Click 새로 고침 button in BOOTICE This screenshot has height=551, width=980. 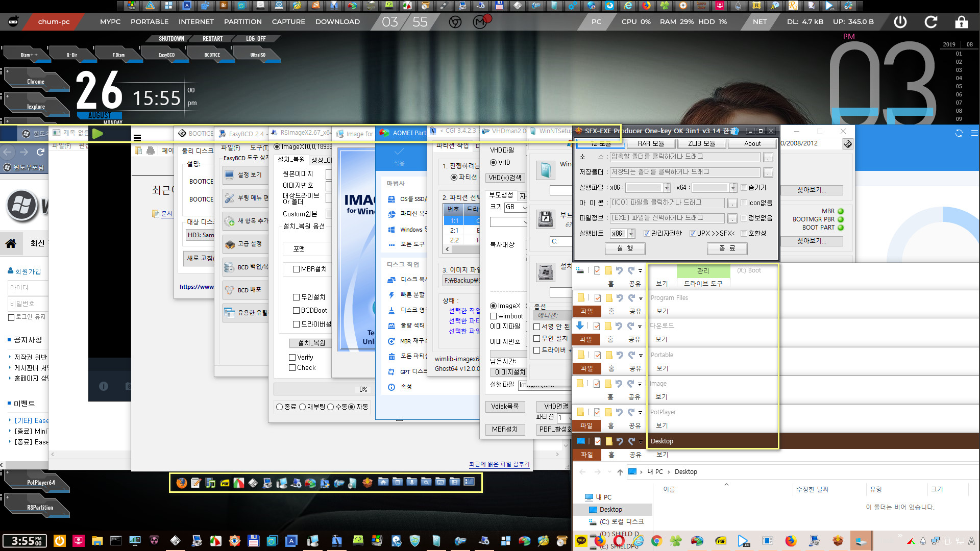pos(200,259)
